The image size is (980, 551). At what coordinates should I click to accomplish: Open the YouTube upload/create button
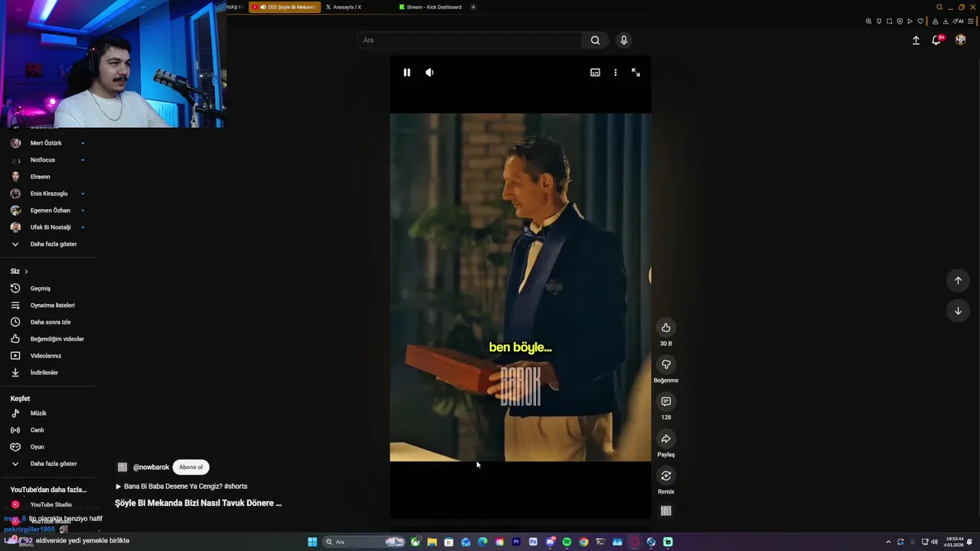(916, 40)
